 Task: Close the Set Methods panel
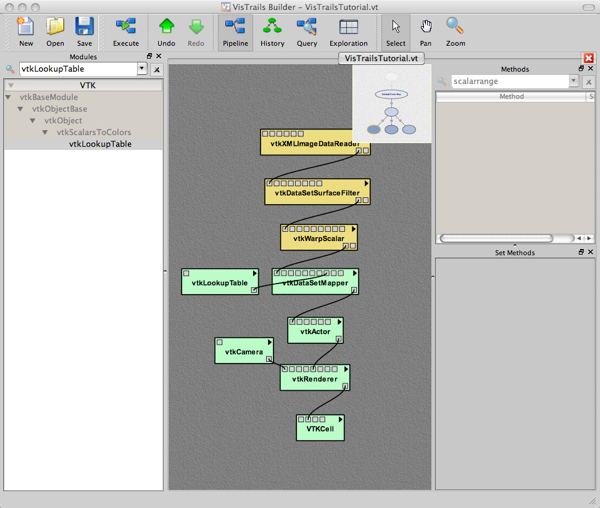click(590, 252)
